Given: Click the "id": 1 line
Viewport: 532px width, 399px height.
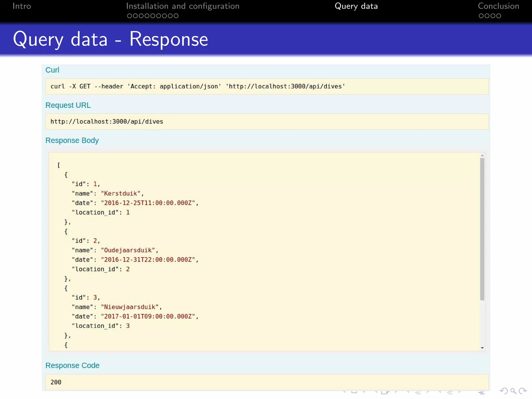Looking at the screenshot, I should click(x=86, y=184).
